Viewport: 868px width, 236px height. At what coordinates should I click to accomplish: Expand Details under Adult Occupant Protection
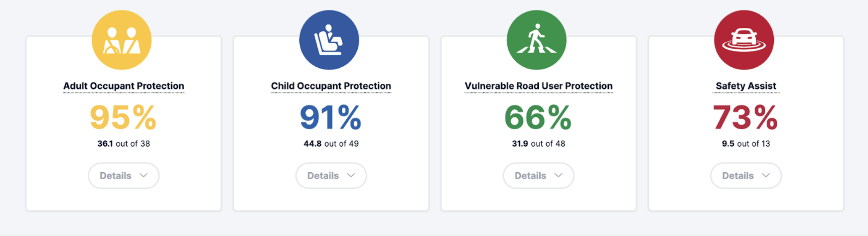[124, 176]
